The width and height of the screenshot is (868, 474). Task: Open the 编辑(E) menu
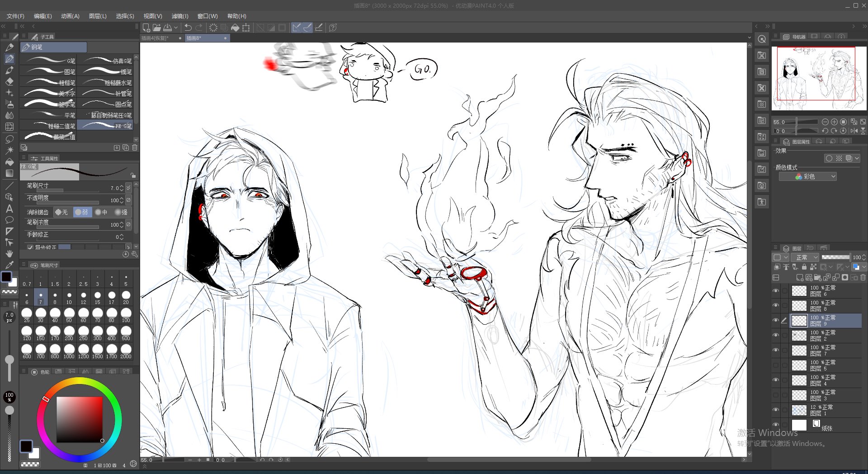tap(42, 16)
